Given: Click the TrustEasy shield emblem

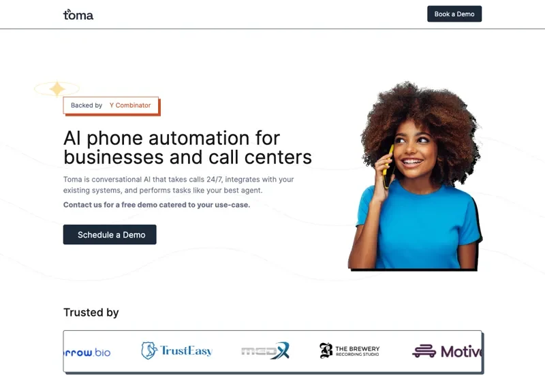Looking at the screenshot, I should (x=149, y=350).
